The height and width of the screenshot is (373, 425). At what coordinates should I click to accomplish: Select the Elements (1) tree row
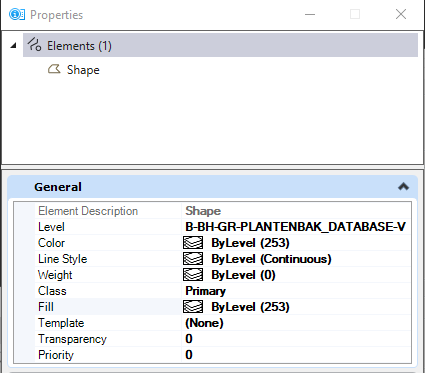[220, 45]
